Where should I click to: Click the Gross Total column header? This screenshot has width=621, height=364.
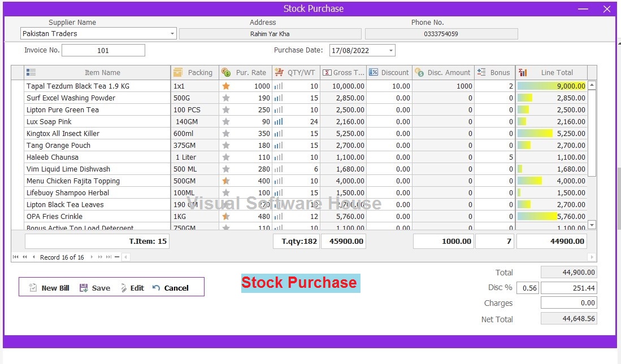click(x=342, y=72)
